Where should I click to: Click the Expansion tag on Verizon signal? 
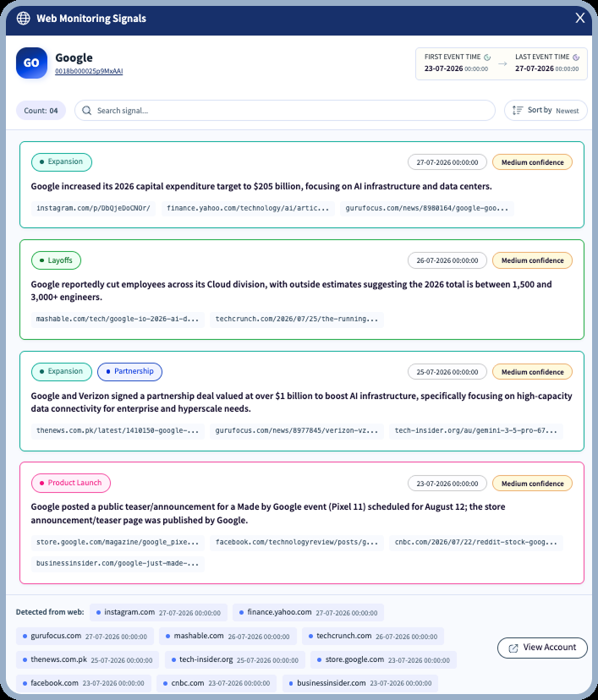pyautogui.click(x=62, y=371)
